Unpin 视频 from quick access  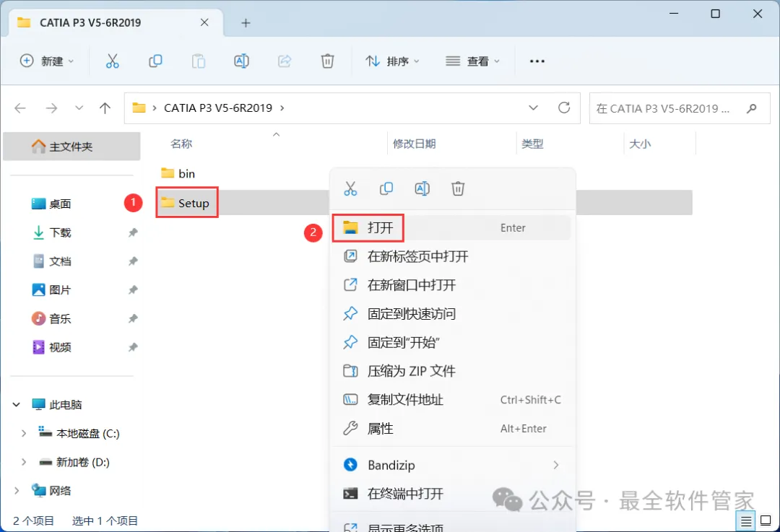tap(133, 347)
